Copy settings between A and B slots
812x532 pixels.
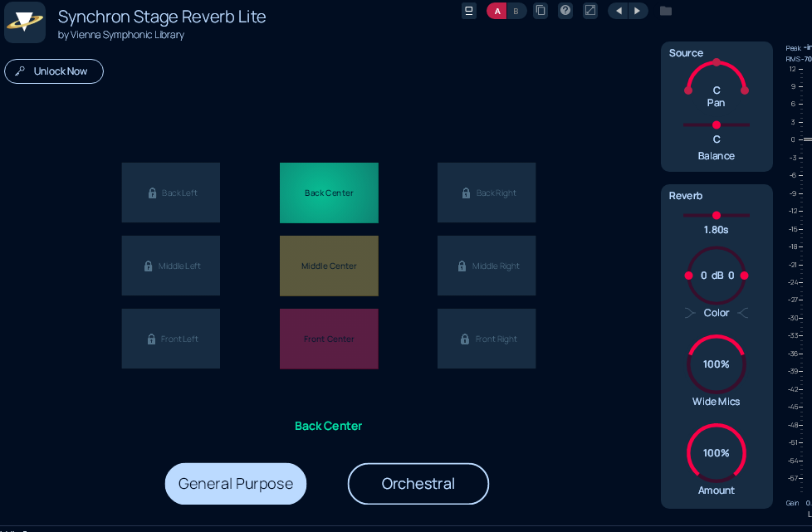pos(541,11)
